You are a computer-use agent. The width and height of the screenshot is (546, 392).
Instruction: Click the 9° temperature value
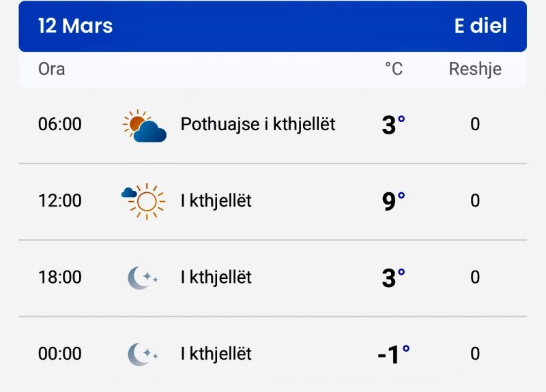[394, 201]
